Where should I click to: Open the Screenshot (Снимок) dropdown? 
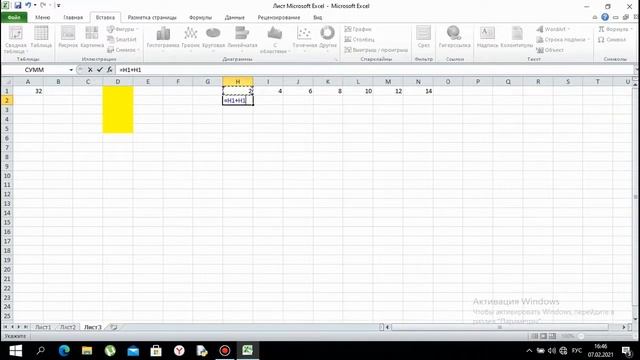tap(122, 50)
